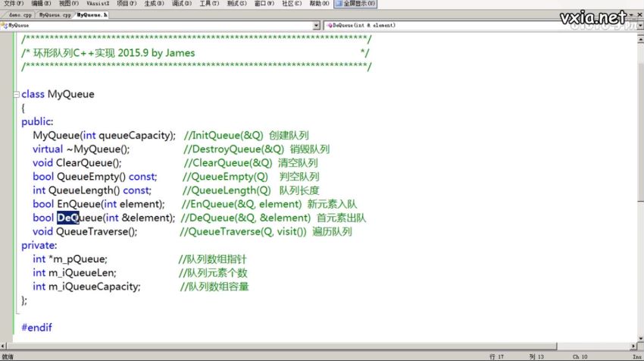This screenshot has height=361, width=644.
Task: Open the 调试 (Debug) menu
Action: 181,4
